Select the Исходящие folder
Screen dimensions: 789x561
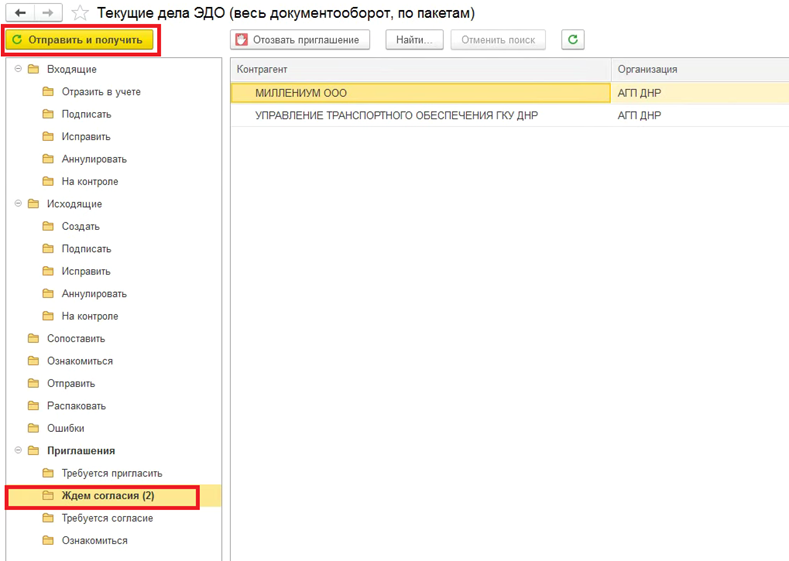(74, 204)
